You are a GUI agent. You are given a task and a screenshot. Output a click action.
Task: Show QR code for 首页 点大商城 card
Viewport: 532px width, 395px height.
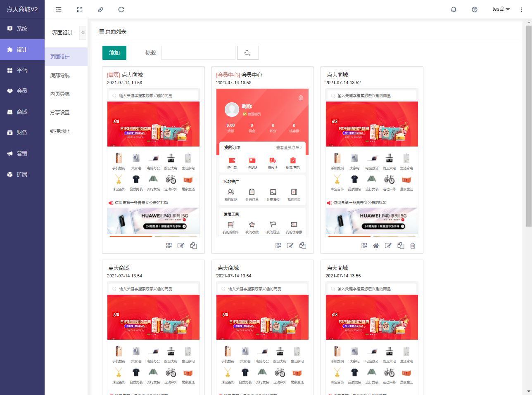[169, 246]
